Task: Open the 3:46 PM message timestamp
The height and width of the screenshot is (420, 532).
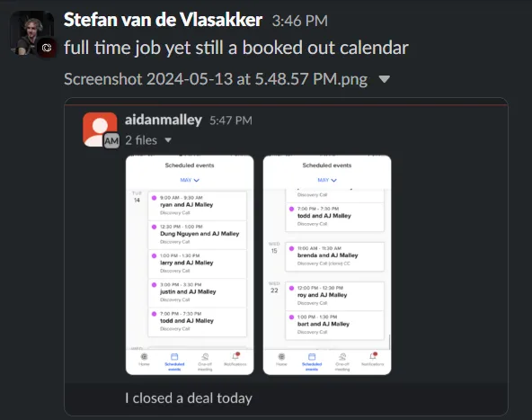Action: 300,21
